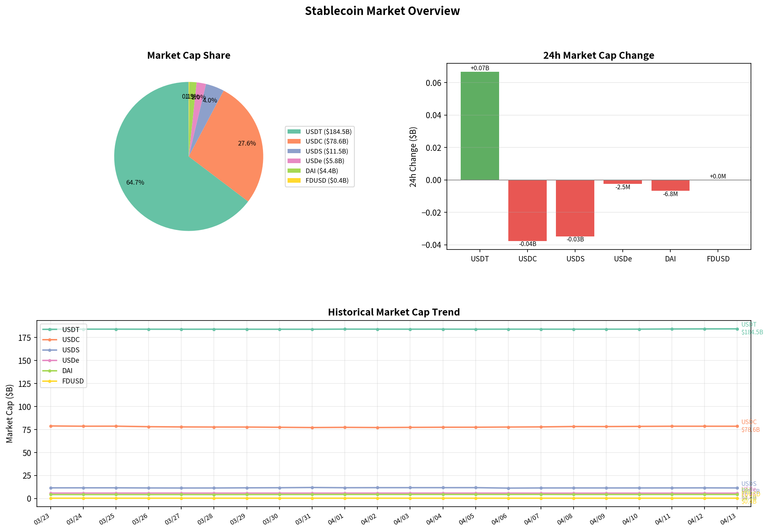Click the "03/31" date label
Viewport: 769px width, 532px height.
coord(303,519)
